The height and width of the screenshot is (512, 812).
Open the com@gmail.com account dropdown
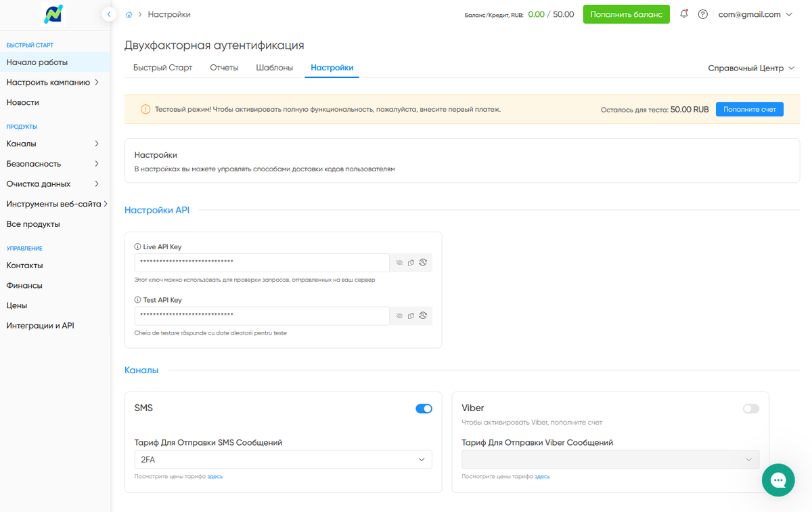[755, 14]
